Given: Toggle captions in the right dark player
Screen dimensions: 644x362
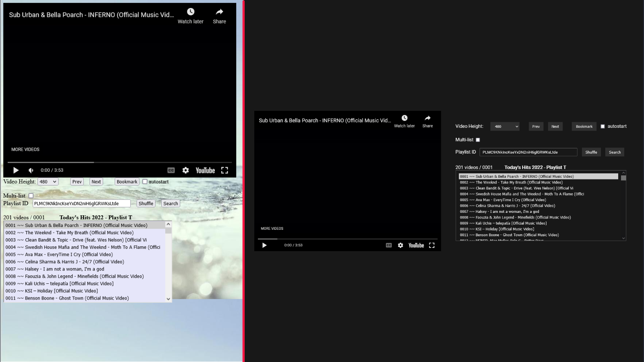Looking at the screenshot, I should tap(388, 245).
